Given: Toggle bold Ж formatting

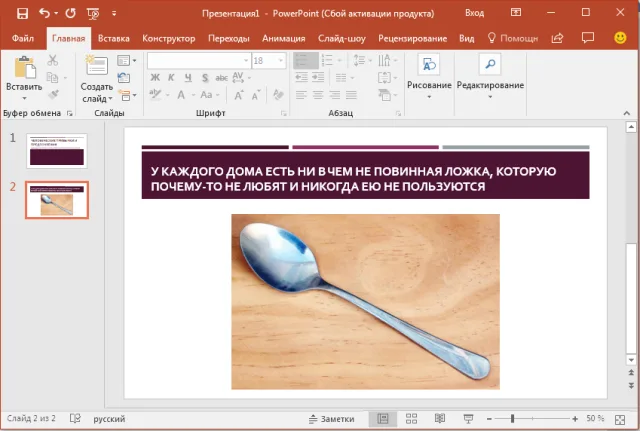Looking at the screenshot, I should [155, 78].
